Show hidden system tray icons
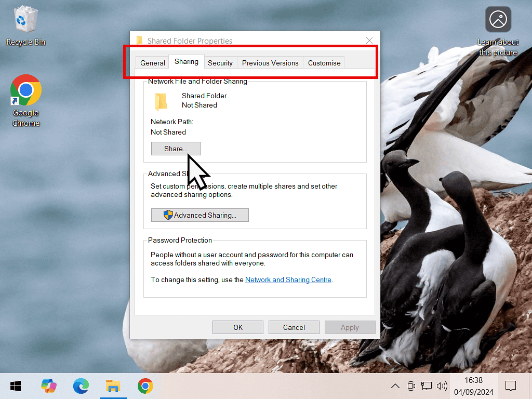The image size is (532, 399). click(395, 386)
